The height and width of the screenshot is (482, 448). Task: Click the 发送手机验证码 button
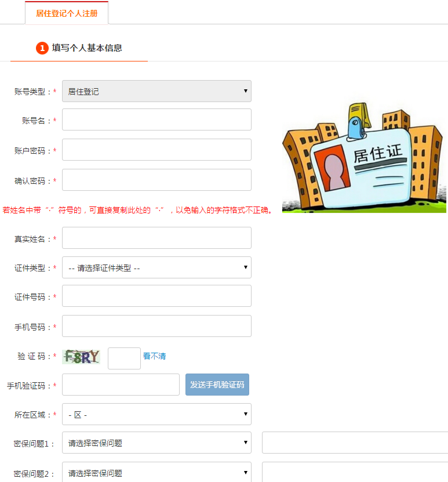point(217,385)
